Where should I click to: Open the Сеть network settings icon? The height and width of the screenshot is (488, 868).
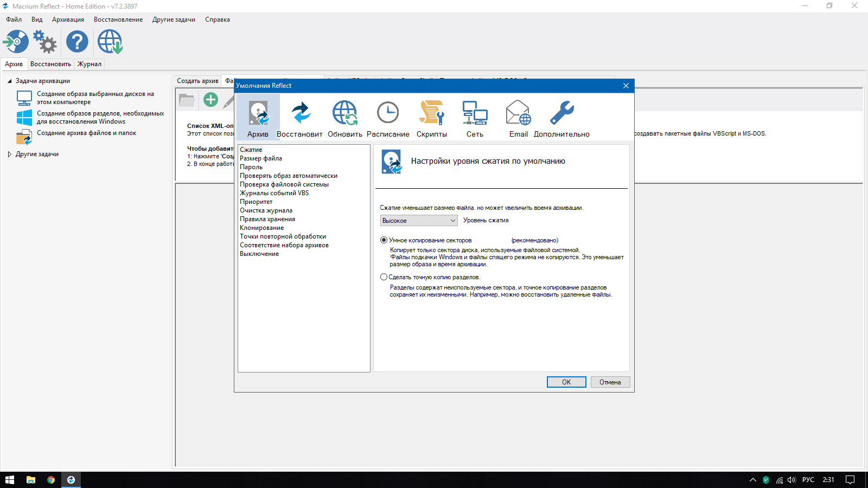pos(475,118)
